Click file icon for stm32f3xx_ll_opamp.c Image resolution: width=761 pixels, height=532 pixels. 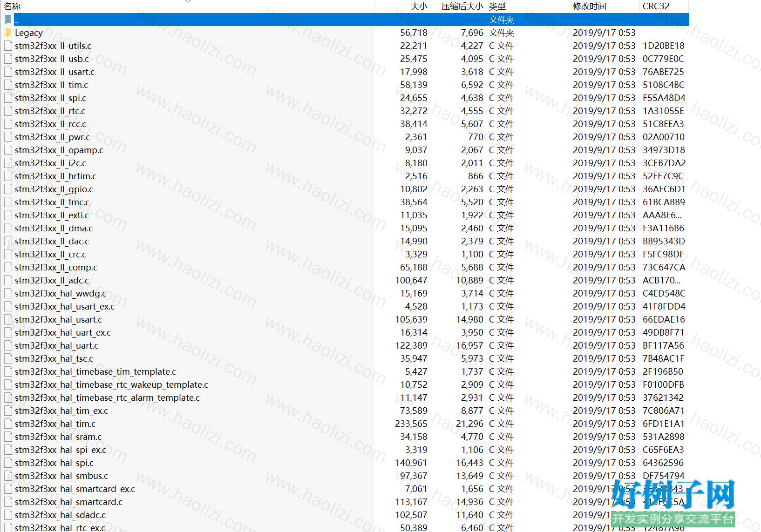point(8,150)
